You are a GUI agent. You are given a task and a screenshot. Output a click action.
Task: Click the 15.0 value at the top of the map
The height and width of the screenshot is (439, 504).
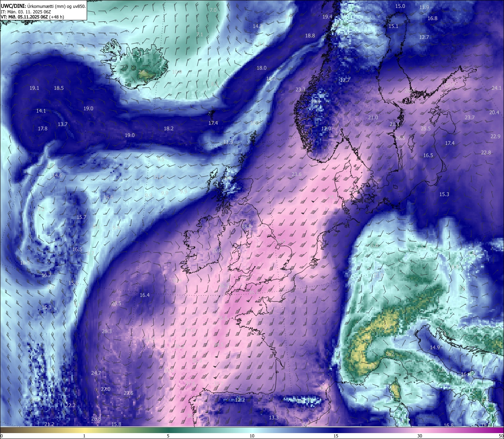click(x=400, y=6)
